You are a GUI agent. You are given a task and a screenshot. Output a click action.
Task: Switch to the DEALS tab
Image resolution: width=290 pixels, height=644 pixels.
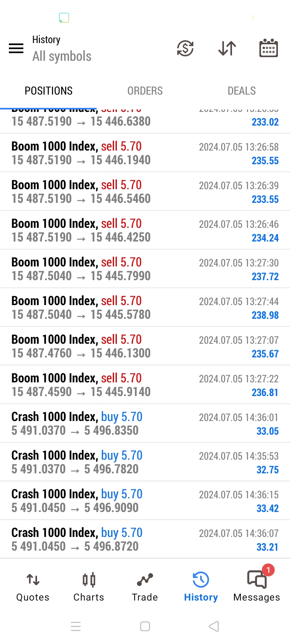click(242, 91)
